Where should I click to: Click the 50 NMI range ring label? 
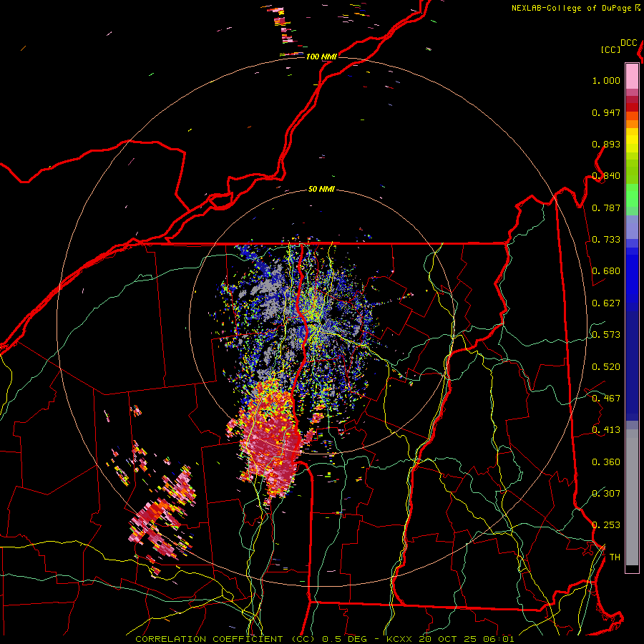point(321,190)
